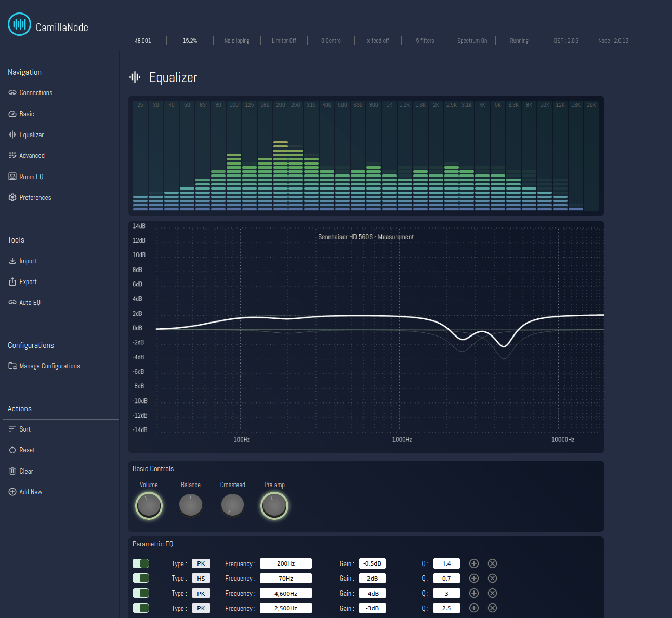Click the -4dB gain field

(372, 593)
